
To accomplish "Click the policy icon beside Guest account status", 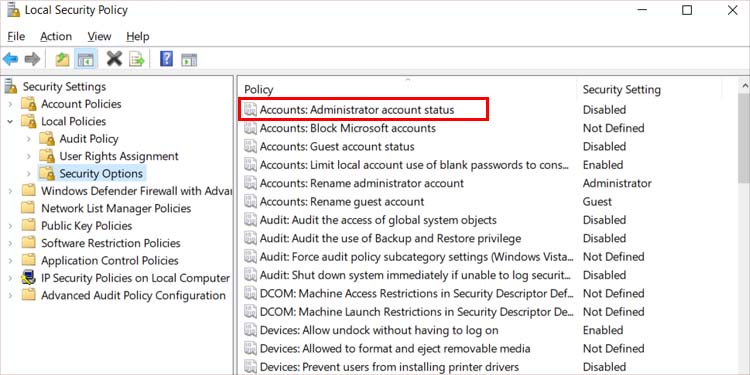I will click(x=250, y=146).
